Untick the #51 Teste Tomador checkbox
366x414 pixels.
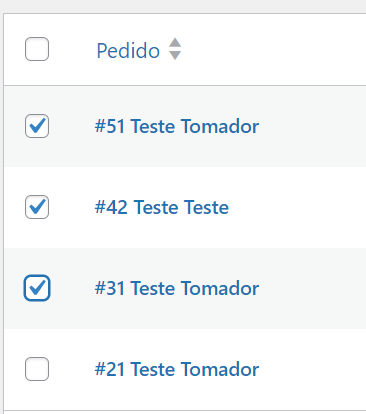pos(37,126)
